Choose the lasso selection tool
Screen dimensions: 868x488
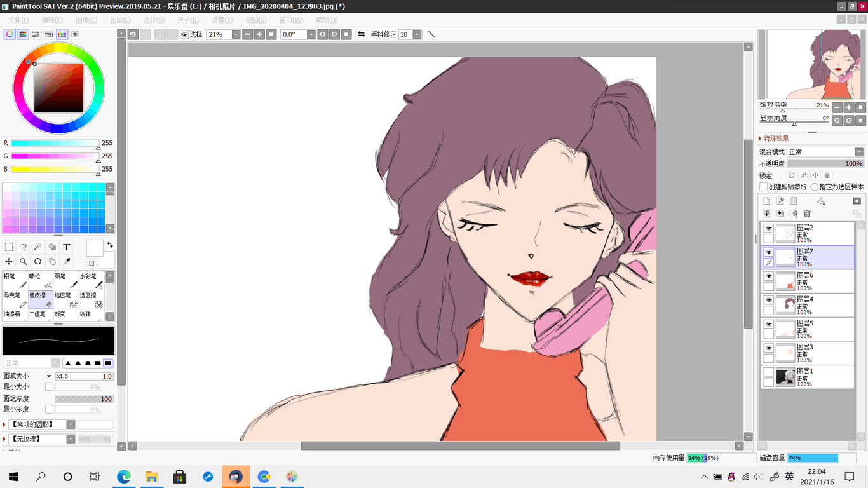click(24, 247)
